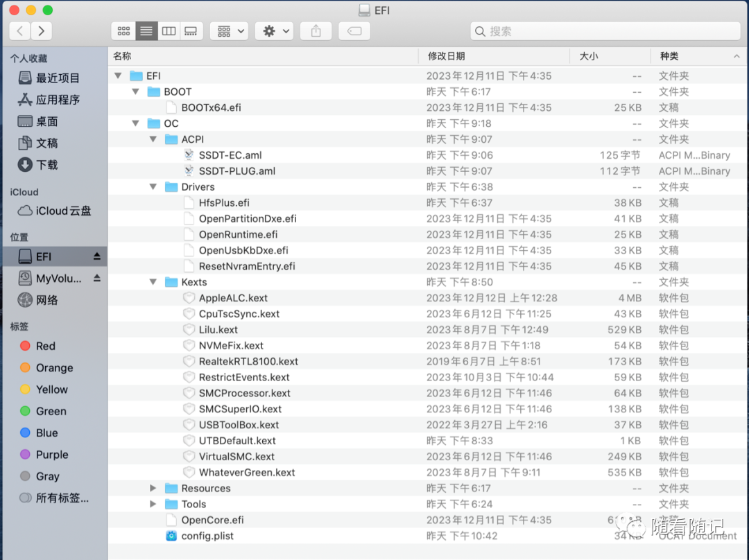Filter by the Green tag
This screenshot has width=749, height=560.
[x=43, y=411]
